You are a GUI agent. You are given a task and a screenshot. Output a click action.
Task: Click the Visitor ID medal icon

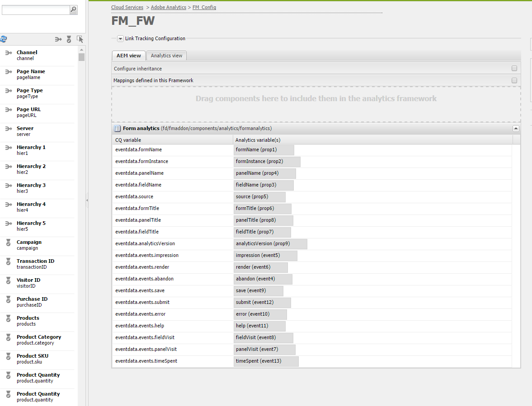pyautogui.click(x=9, y=280)
